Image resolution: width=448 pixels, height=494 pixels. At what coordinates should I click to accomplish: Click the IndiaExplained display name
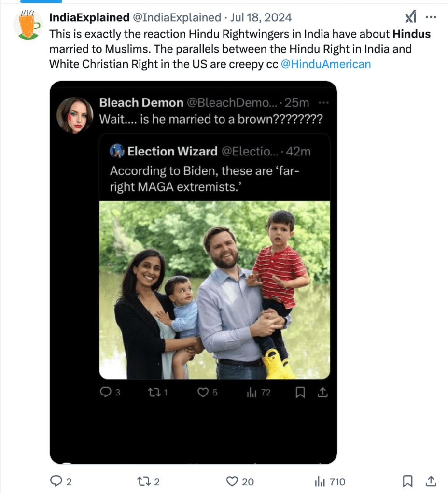click(89, 18)
